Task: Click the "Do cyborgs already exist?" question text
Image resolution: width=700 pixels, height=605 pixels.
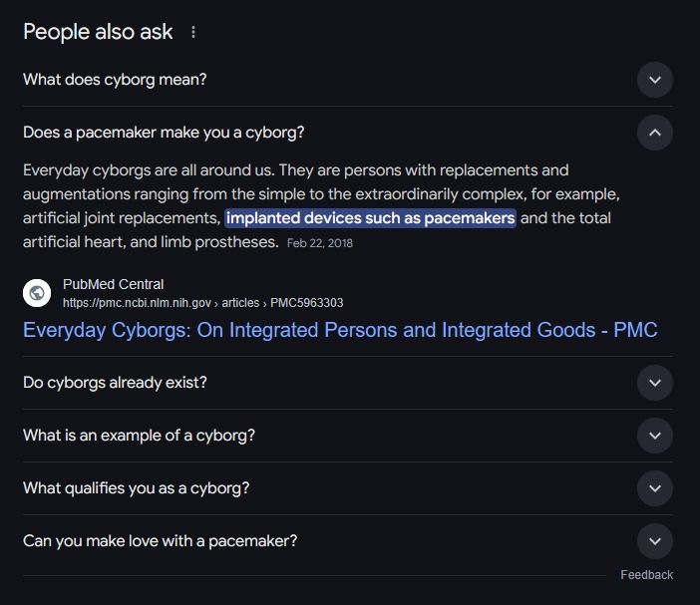Action: point(115,383)
